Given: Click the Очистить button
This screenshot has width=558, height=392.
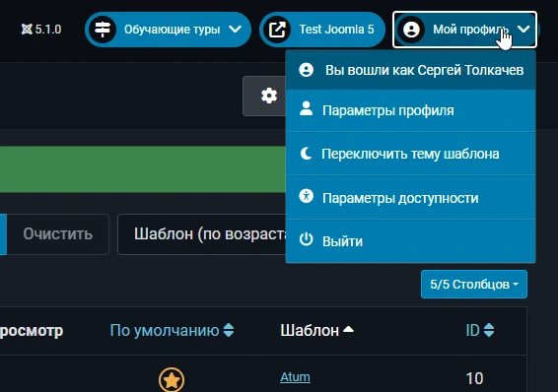Looking at the screenshot, I should pos(57,234).
